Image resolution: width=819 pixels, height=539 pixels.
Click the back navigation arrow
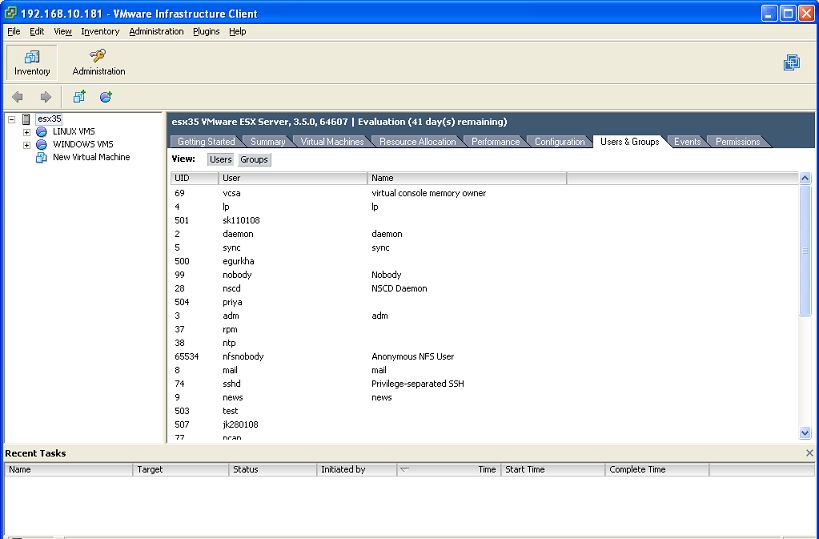(x=18, y=97)
